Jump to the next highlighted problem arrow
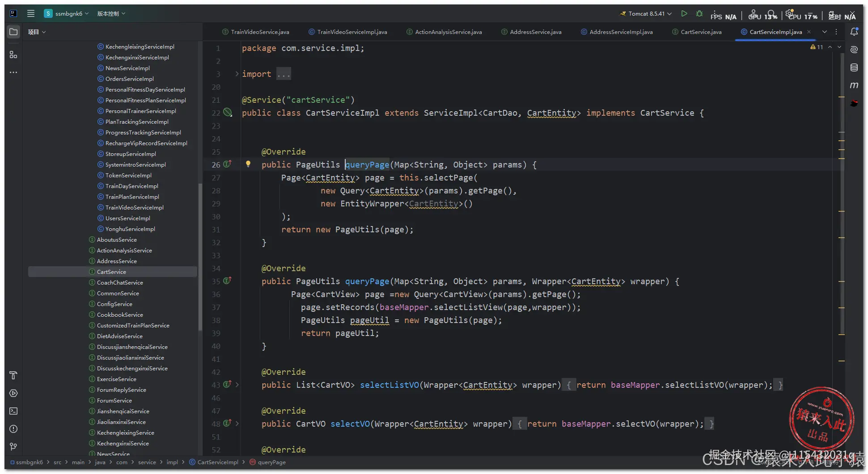The width and height of the screenshot is (868, 474). [839, 47]
